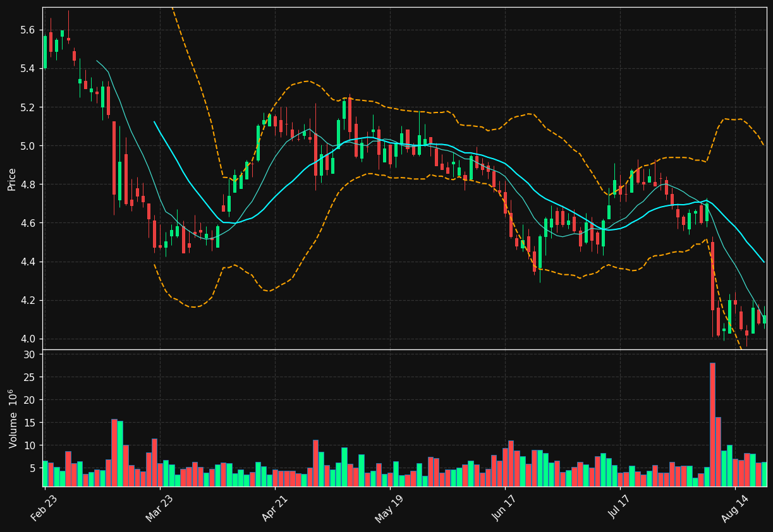This screenshot has height=532, width=773.
Task: Click the Jun 17 date label
Action: 504,507
